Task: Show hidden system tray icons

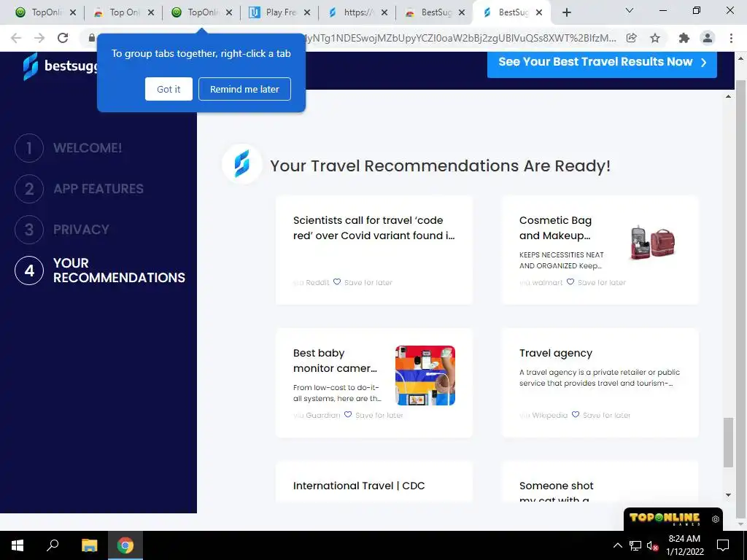Action: point(617,545)
